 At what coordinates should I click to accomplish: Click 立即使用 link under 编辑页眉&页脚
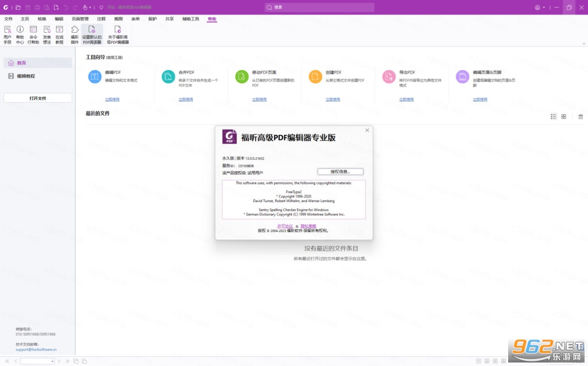tap(479, 99)
